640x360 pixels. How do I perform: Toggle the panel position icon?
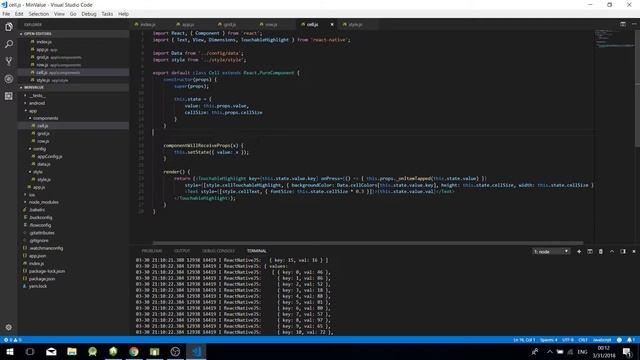tap(623, 251)
